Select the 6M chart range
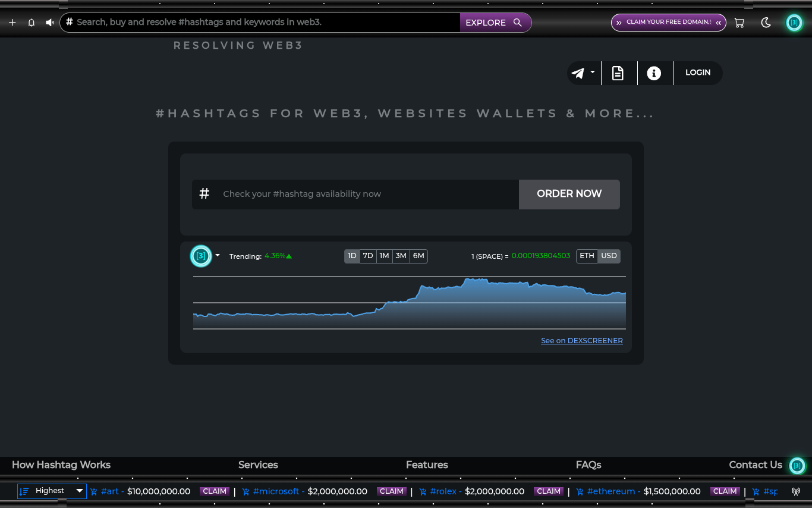Viewport: 812px width, 508px height. pyautogui.click(x=418, y=256)
